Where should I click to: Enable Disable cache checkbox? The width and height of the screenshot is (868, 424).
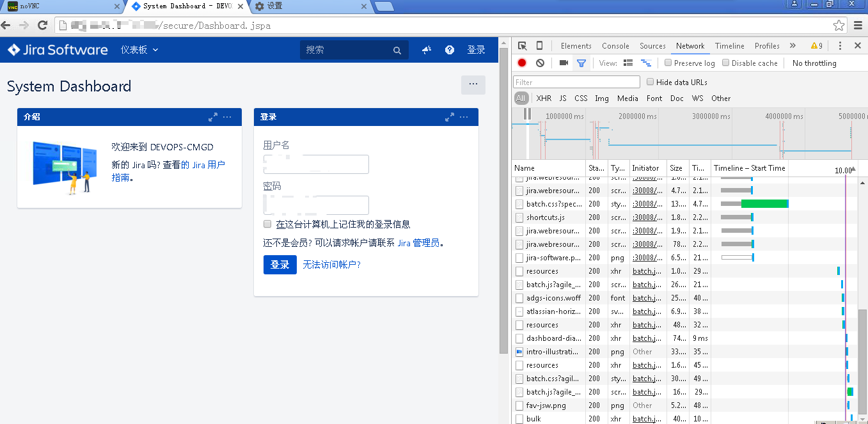[x=726, y=63]
